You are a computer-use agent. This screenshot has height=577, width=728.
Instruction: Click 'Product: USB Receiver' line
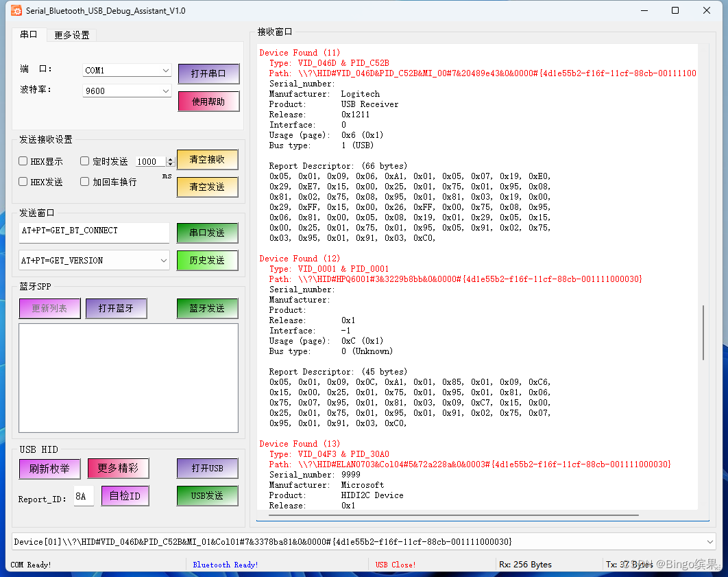tap(334, 104)
